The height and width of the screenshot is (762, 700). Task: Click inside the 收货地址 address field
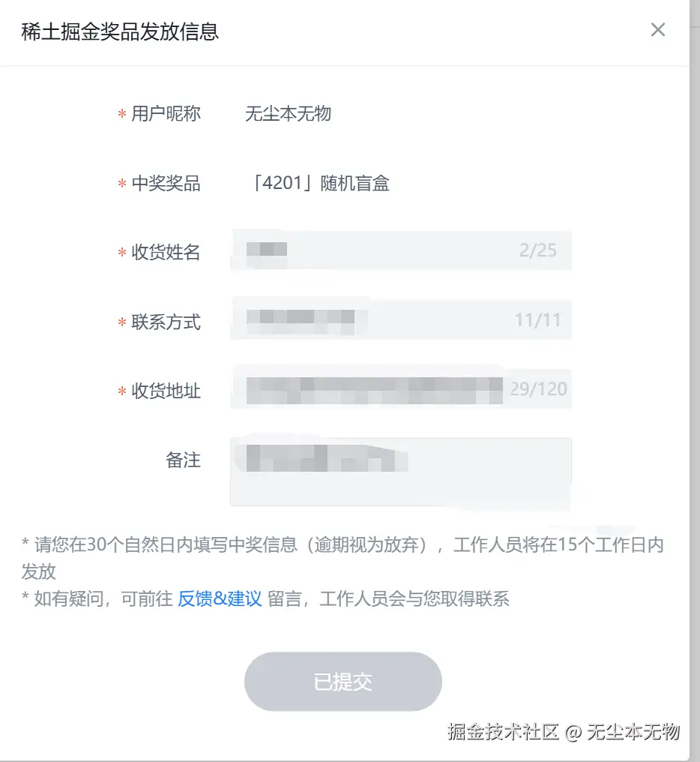point(375,389)
